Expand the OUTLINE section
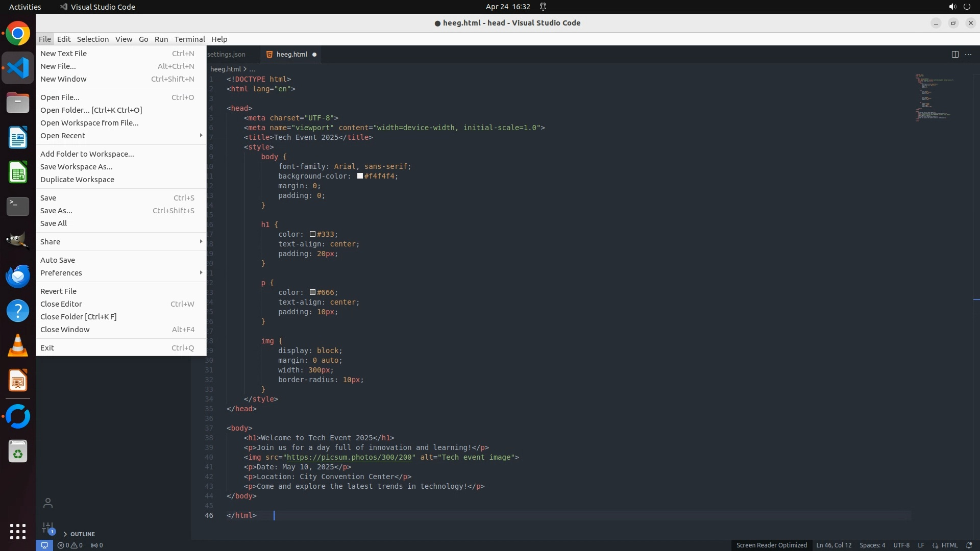This screenshot has height=551, width=980. click(82, 534)
